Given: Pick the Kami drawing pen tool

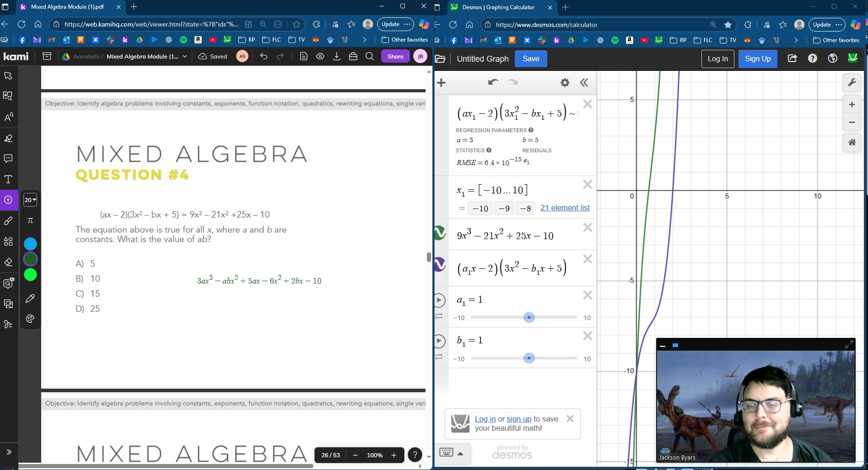Looking at the screenshot, I should 8,221.
